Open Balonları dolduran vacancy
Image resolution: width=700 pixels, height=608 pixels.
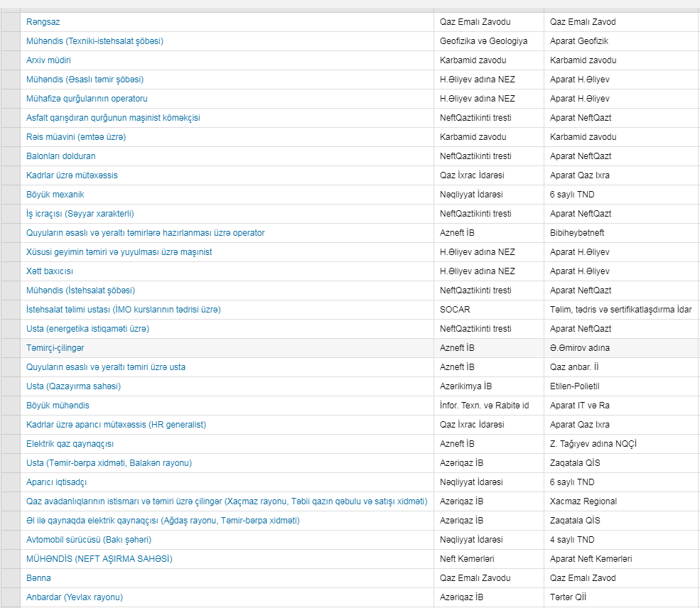tap(60, 156)
